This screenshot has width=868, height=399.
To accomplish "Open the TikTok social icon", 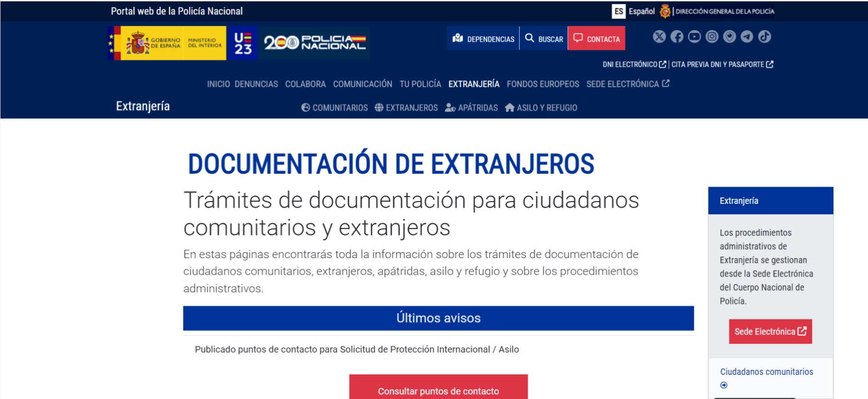I will tap(764, 37).
